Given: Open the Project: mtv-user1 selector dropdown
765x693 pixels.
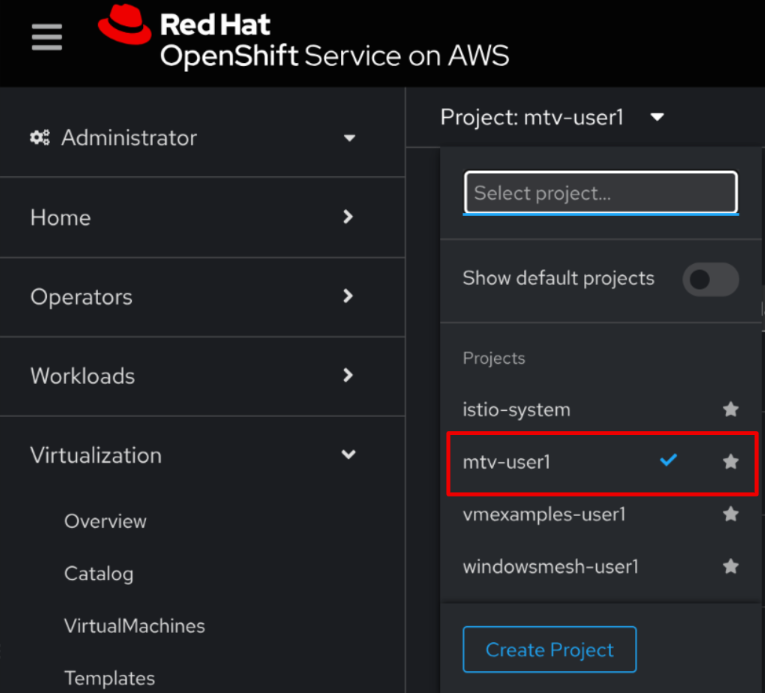Looking at the screenshot, I should coord(552,117).
